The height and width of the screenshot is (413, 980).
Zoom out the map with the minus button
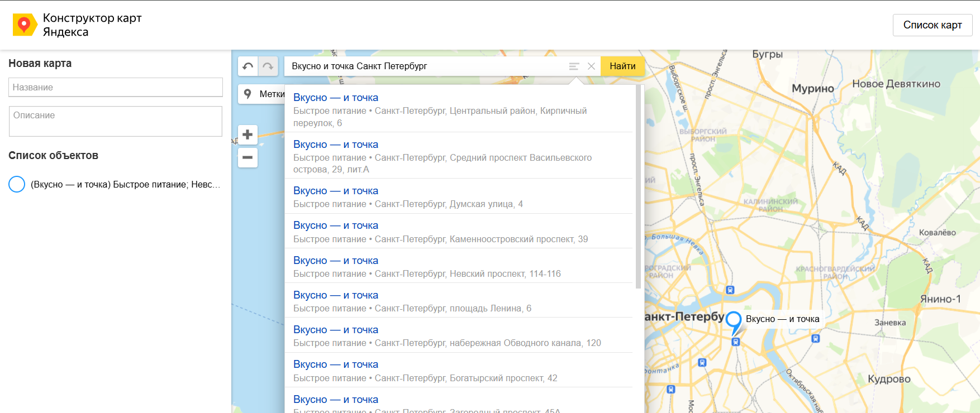click(x=248, y=157)
